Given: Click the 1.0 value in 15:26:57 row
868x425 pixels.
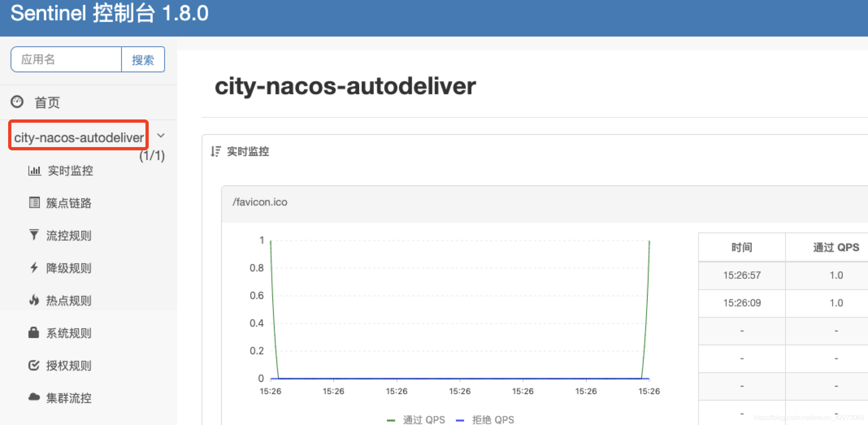Looking at the screenshot, I should [x=836, y=275].
